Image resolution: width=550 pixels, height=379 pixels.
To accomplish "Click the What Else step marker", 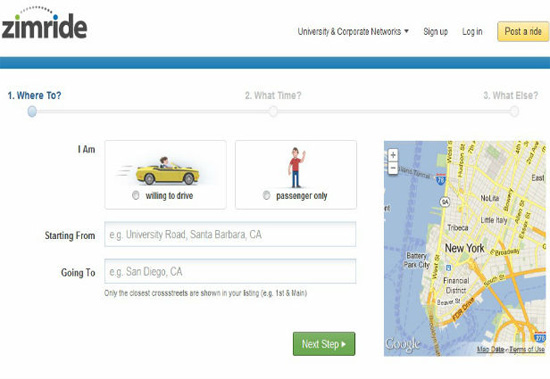I will 514,112.
